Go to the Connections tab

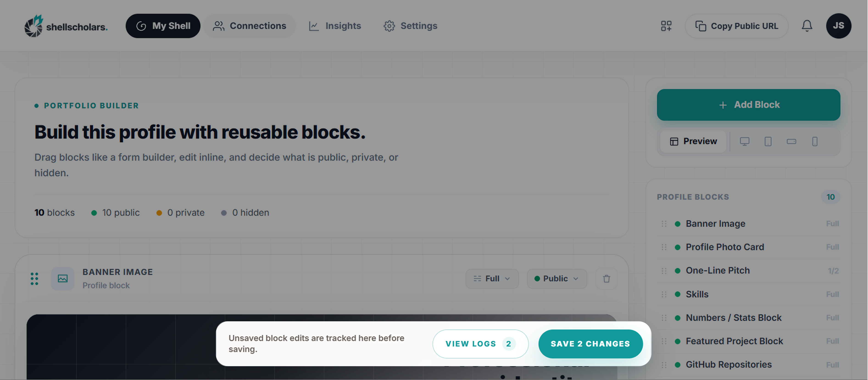pyautogui.click(x=250, y=26)
